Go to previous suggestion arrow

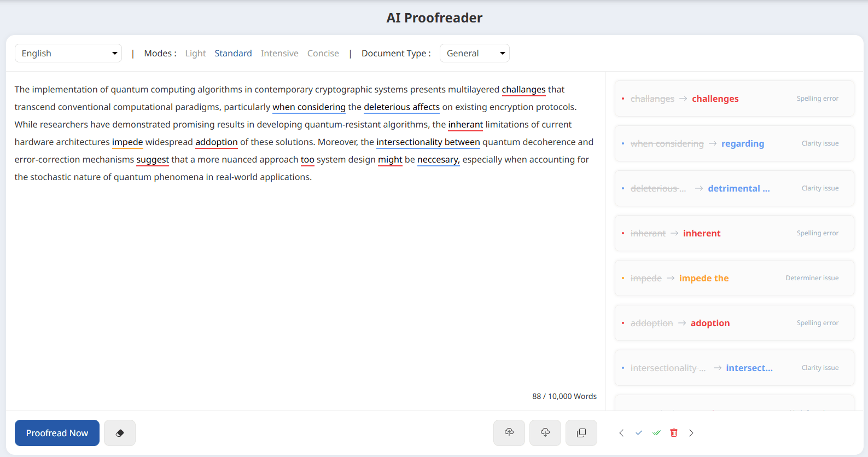(x=621, y=433)
